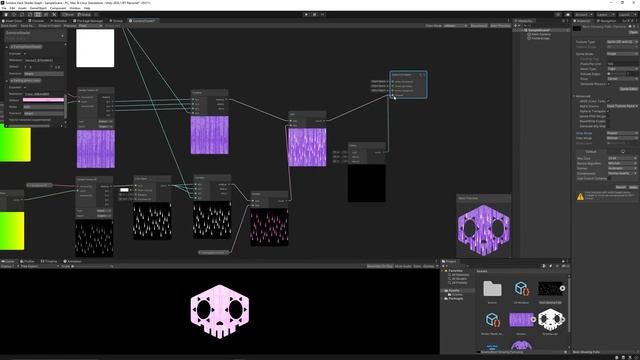
Task: Adjust the Game view Scale slider
Action: tap(92, 266)
